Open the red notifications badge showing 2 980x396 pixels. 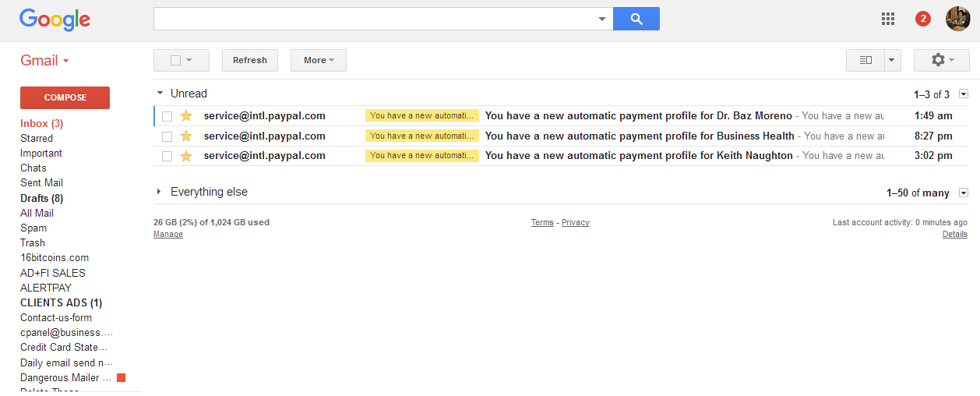(x=923, y=19)
